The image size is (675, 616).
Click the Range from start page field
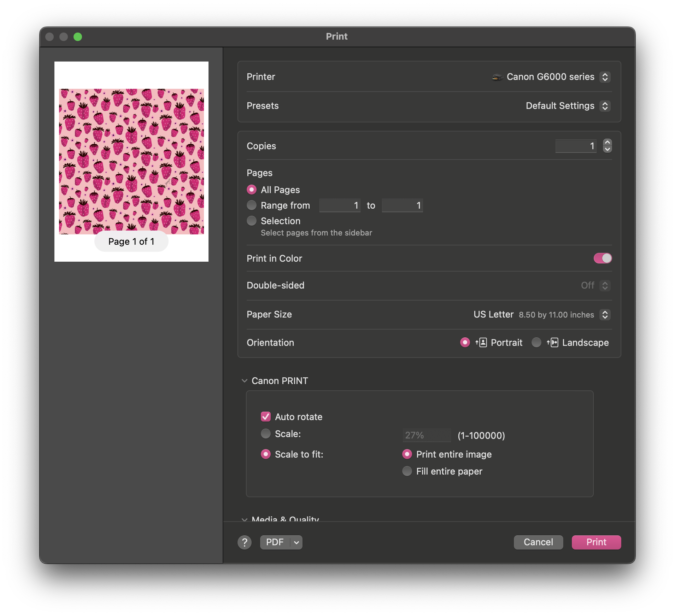click(340, 205)
